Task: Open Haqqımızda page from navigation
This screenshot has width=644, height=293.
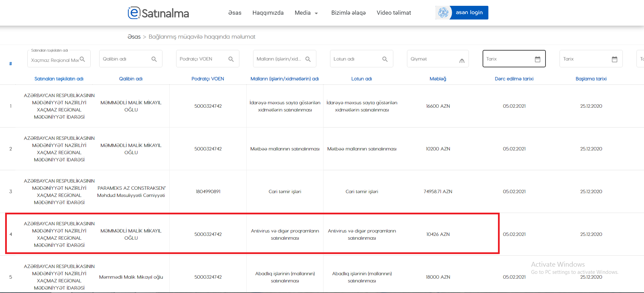Action: (x=268, y=13)
